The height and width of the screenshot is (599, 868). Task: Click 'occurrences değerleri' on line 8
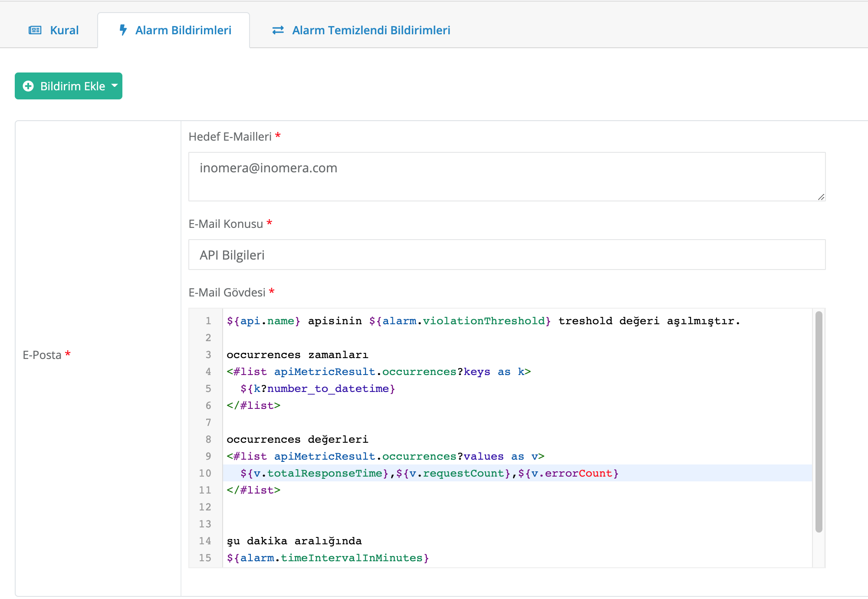297,439
